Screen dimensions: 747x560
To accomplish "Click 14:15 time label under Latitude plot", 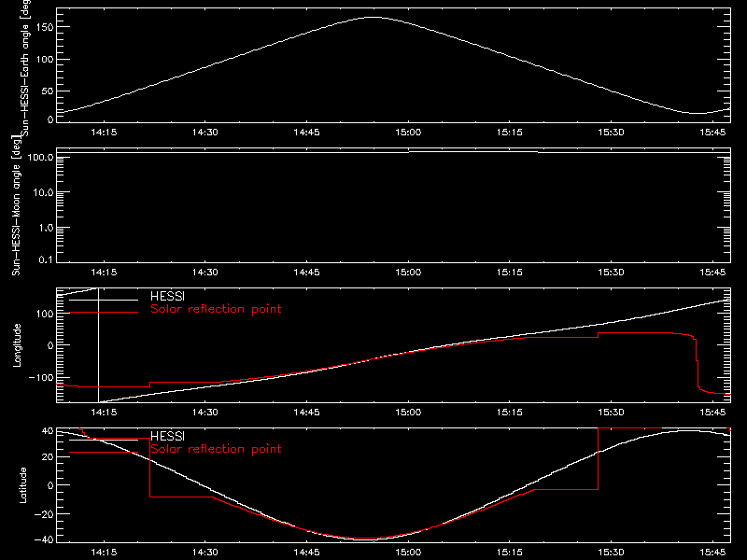I will tap(104, 552).
